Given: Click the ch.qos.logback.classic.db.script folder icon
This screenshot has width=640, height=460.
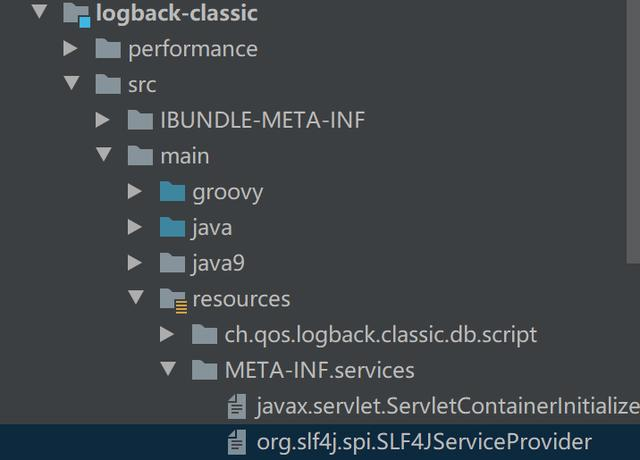Looking at the screenshot, I should click(x=204, y=334).
